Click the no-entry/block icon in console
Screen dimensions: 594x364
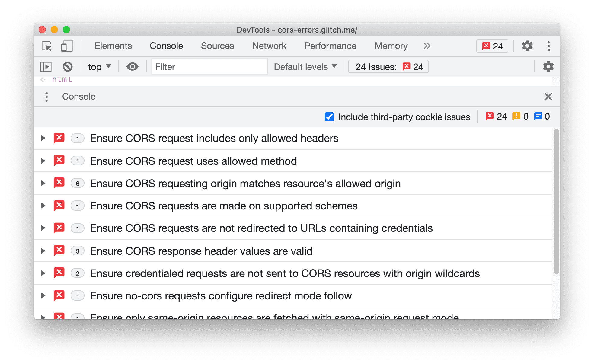pyautogui.click(x=68, y=67)
